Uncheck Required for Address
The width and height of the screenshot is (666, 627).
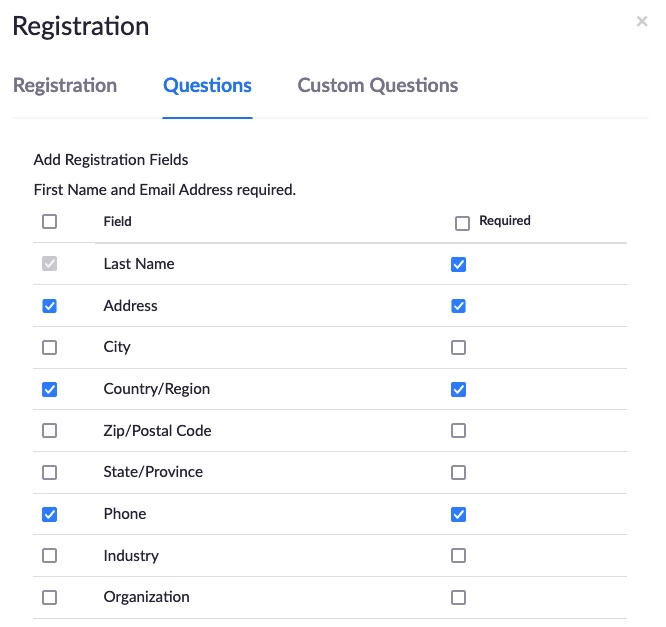tap(459, 306)
